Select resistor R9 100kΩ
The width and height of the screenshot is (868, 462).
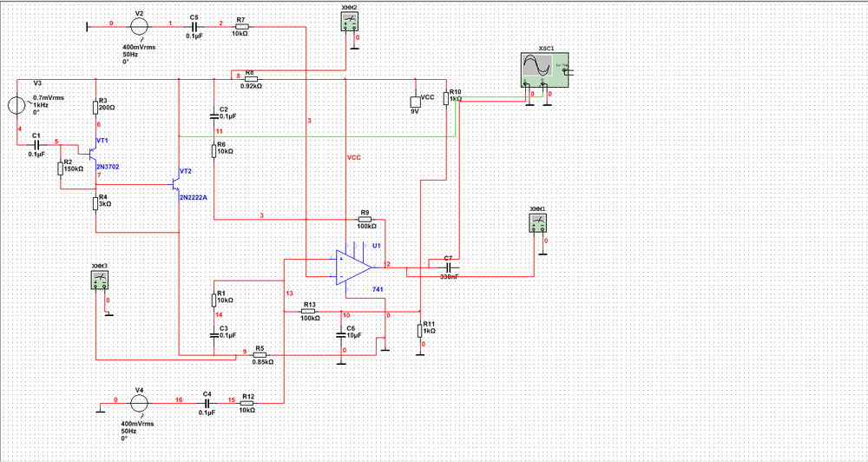364,220
